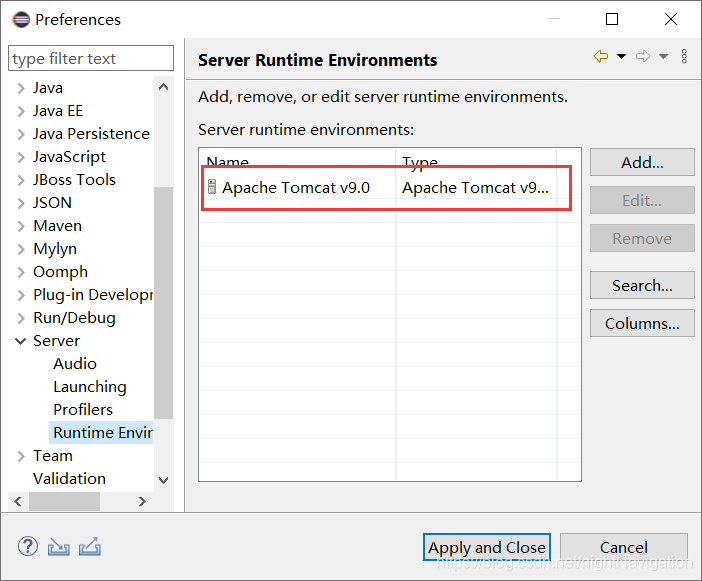Open the back history dropdown arrow
This screenshot has width=702, height=581.
(621, 56)
